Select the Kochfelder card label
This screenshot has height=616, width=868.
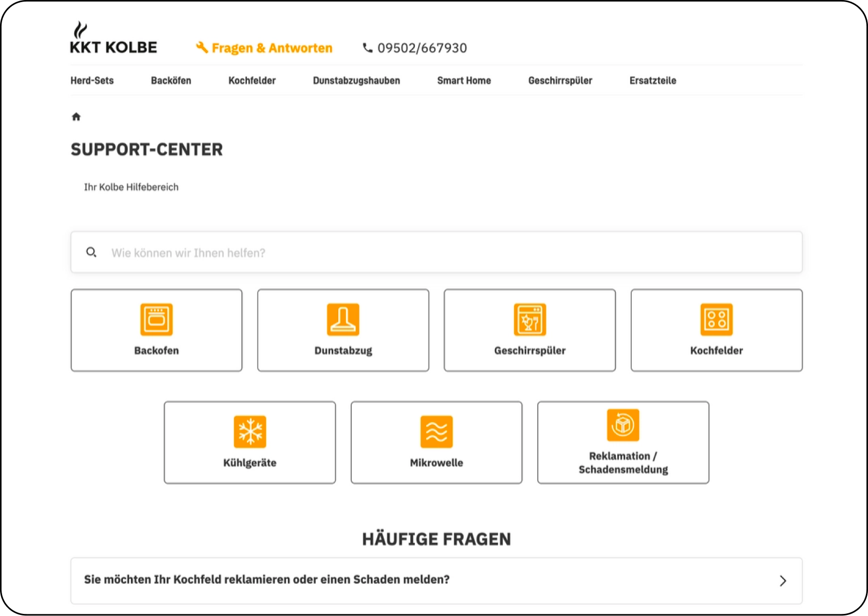716,350
